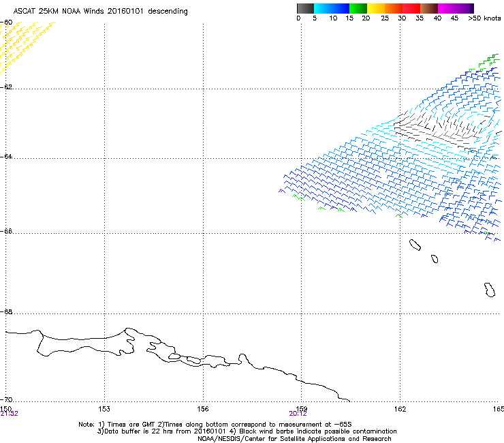Viewport: 504px width, 443px height.
Task: Click the purple time stamp '21:52'
Action: (9, 414)
